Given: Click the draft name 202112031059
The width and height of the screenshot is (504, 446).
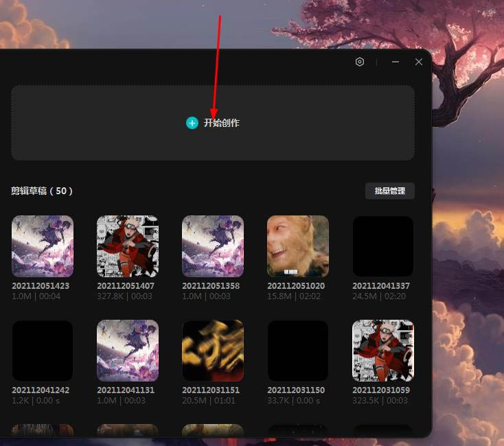Looking at the screenshot, I should coord(381,390).
